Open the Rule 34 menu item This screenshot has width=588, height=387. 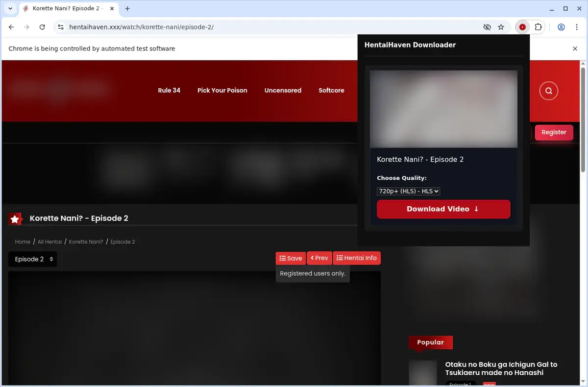tap(169, 90)
